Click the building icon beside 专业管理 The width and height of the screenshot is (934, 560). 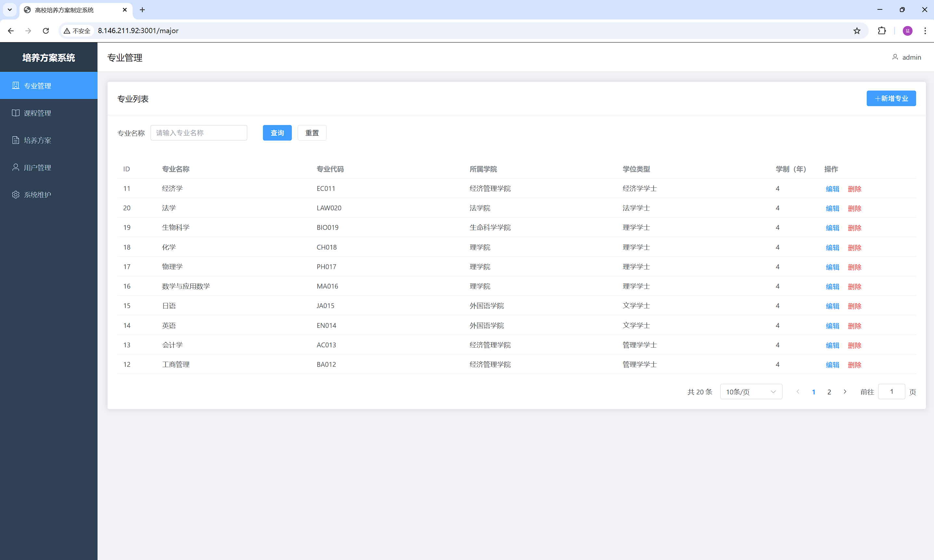click(16, 86)
